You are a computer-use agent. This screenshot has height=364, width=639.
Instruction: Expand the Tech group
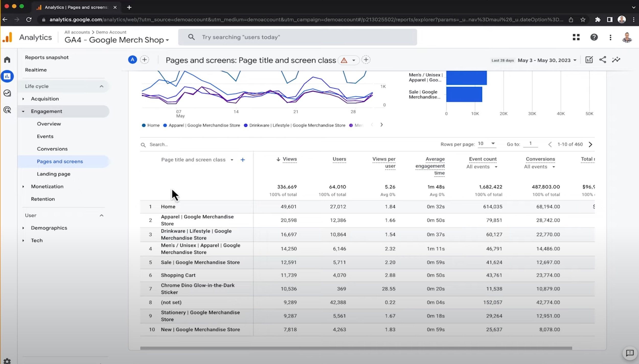23,240
